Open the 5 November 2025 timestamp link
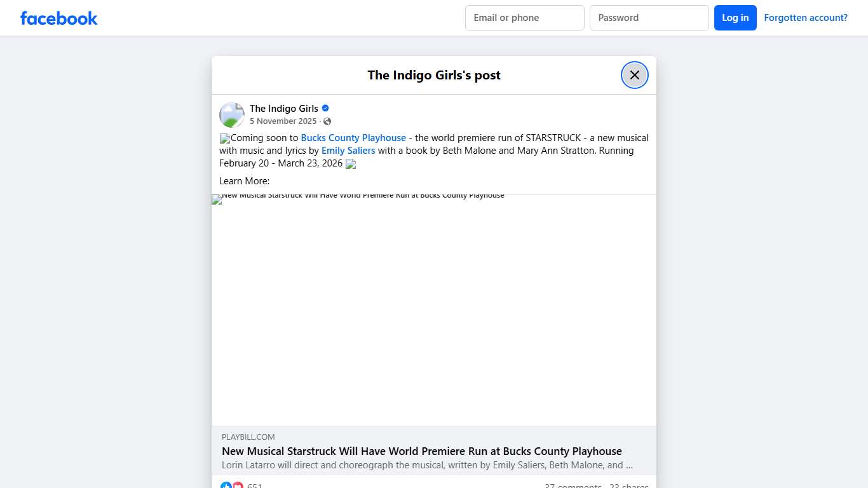 [x=283, y=121]
